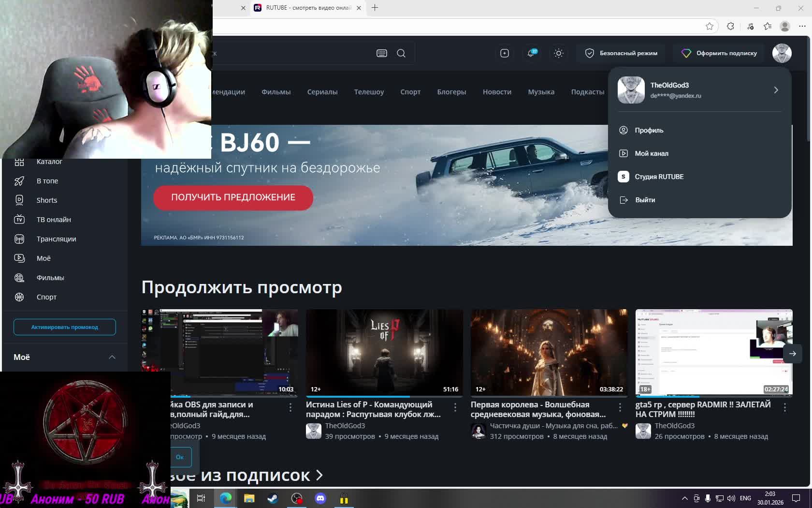
Task: Open the notifications bell
Action: click(x=532, y=53)
